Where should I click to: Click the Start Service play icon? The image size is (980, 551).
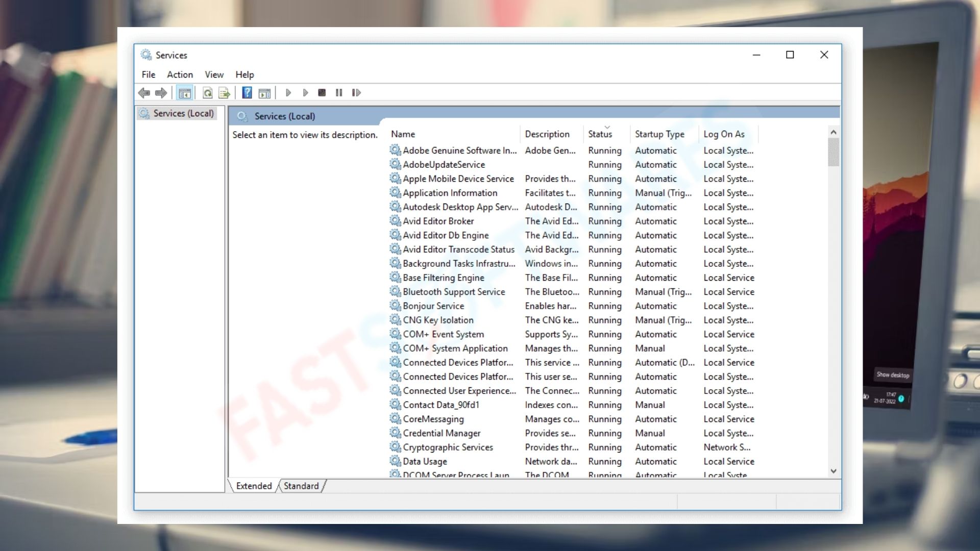coord(288,93)
